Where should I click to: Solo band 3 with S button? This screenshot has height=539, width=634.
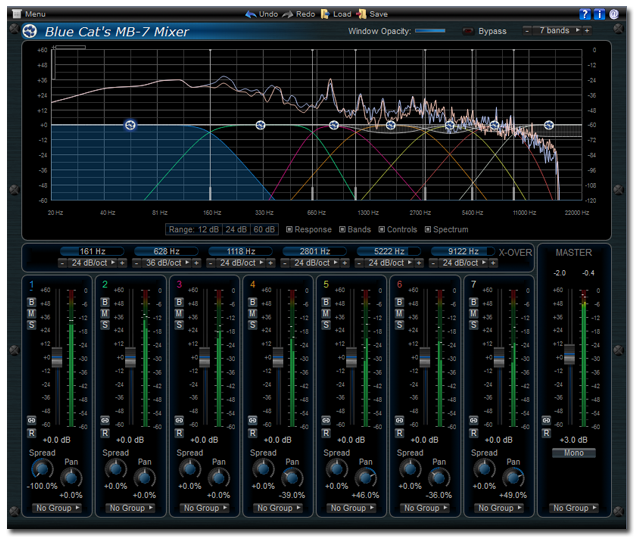(x=179, y=325)
